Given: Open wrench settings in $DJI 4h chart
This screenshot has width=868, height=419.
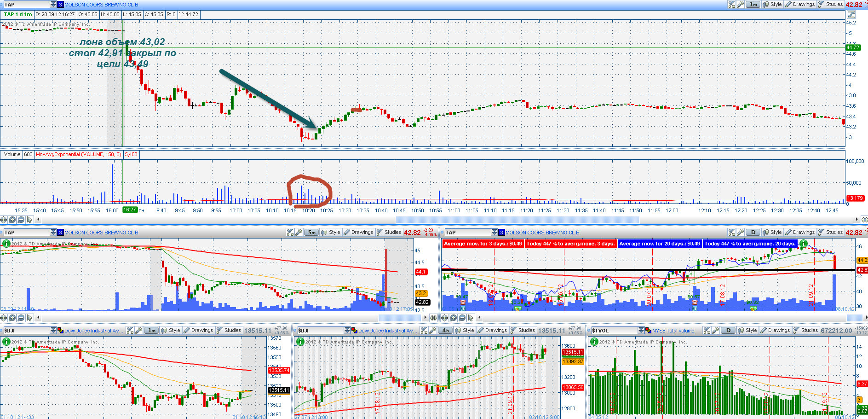Looking at the screenshot, I should tap(433, 330).
